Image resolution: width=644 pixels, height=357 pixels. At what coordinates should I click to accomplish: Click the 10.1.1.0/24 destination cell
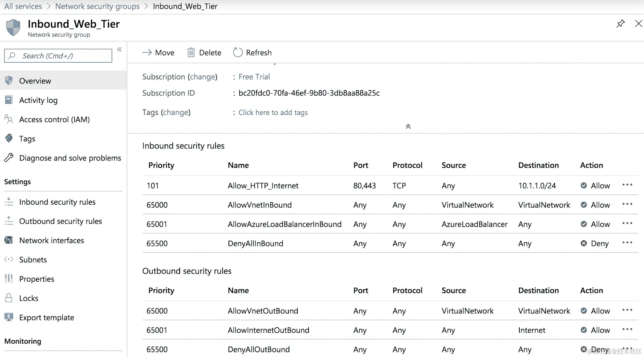537,186
